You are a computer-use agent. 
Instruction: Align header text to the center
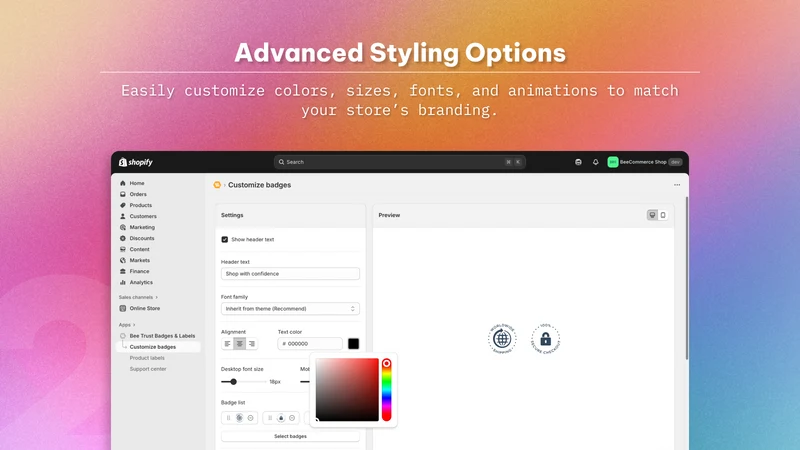click(x=239, y=344)
